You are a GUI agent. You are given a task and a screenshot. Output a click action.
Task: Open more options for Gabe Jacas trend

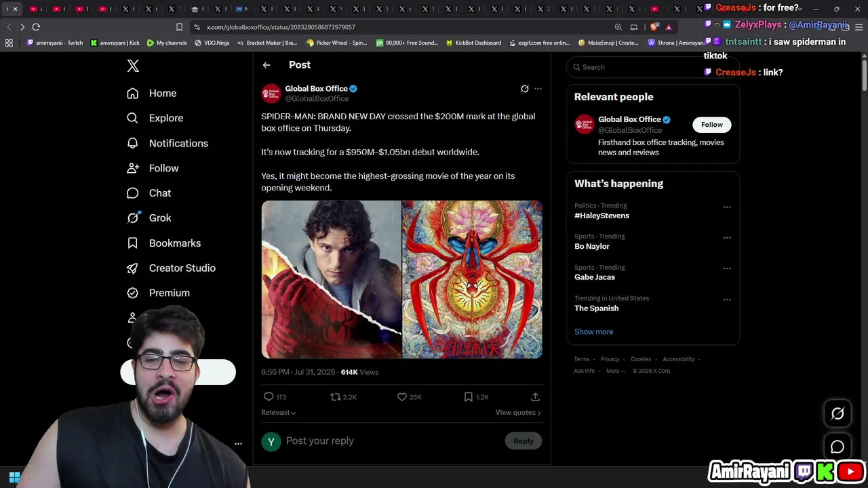727,268
